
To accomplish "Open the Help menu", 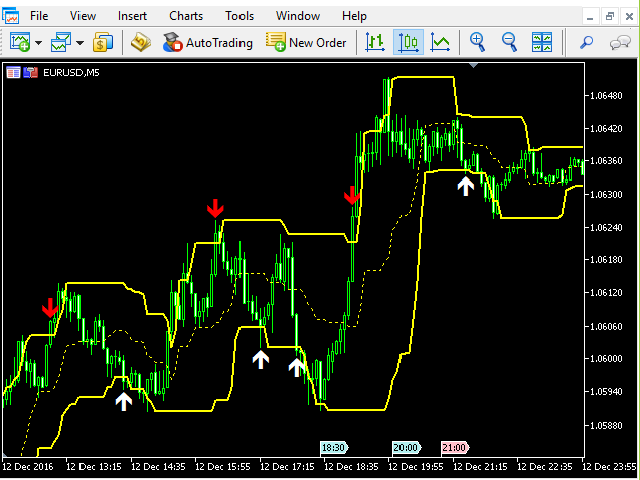I will tap(354, 16).
